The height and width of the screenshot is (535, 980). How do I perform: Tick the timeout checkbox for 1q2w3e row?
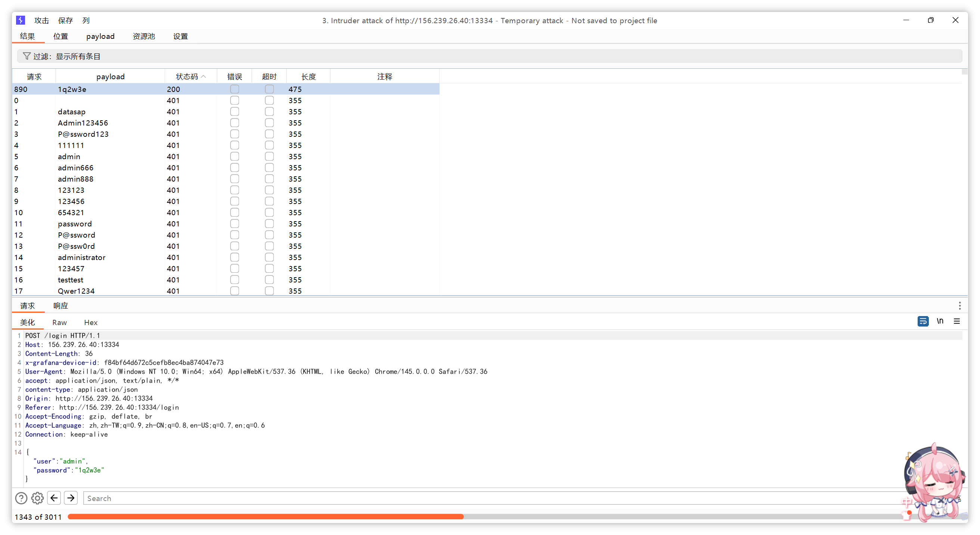(269, 89)
